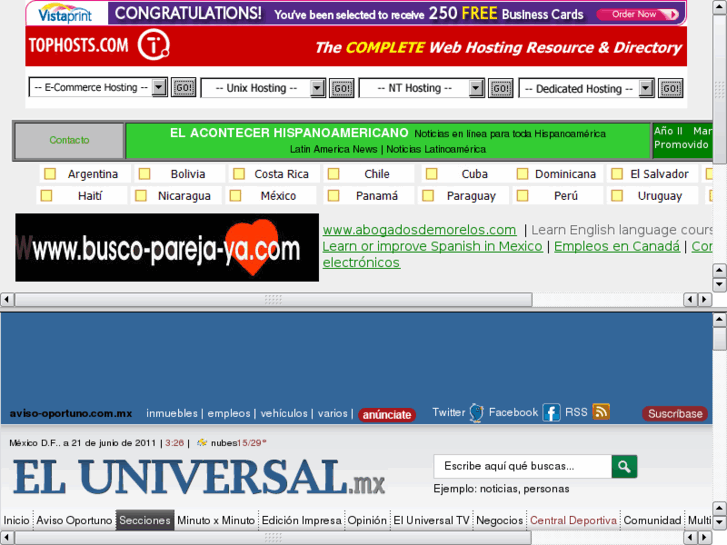Tick the Uruguay square marker
Image resolution: width=727 pixels, height=545 pixels.
pos(617,196)
